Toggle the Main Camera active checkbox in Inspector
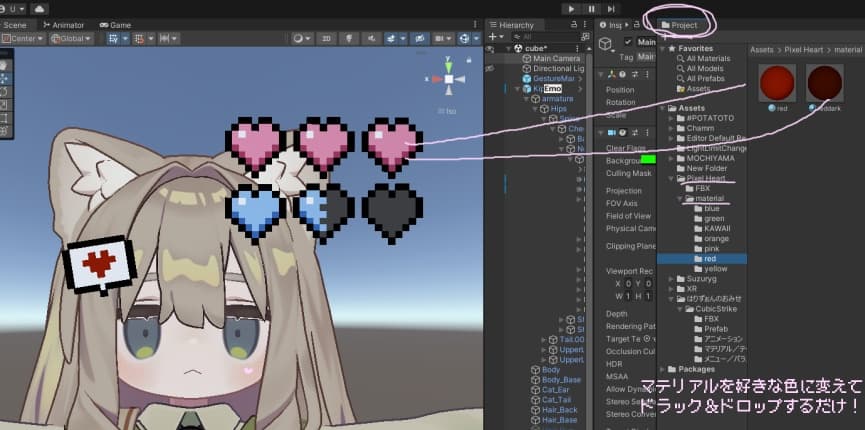 tap(628, 42)
